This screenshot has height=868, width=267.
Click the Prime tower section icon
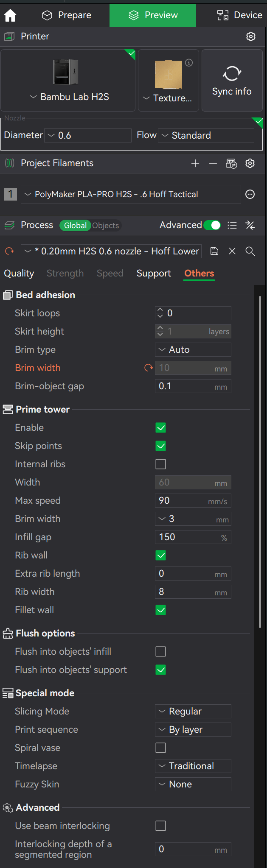click(x=8, y=410)
